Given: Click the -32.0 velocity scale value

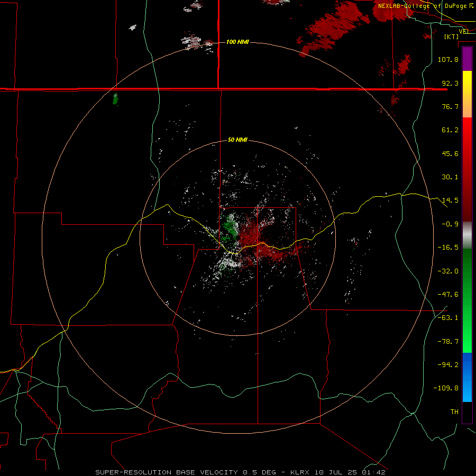Looking at the screenshot, I should coord(448,271).
